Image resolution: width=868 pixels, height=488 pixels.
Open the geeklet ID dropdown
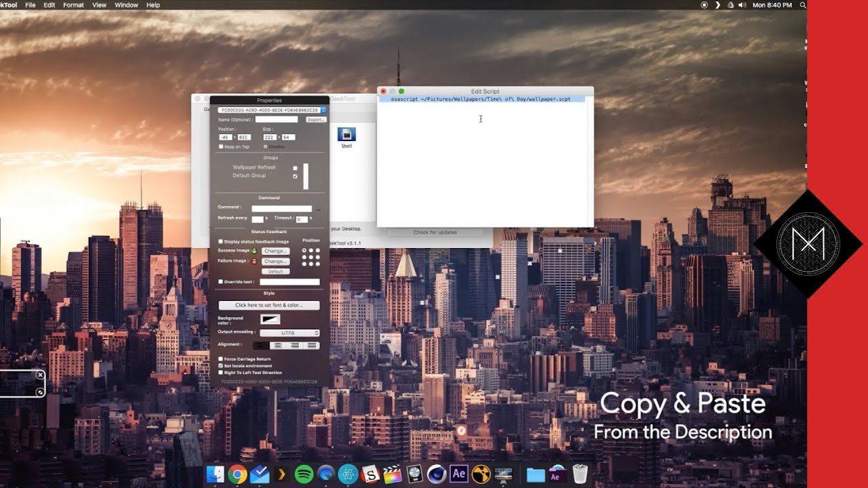[x=323, y=110]
